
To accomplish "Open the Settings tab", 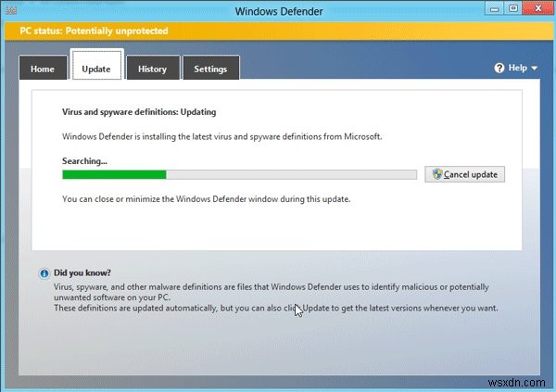I will (210, 68).
